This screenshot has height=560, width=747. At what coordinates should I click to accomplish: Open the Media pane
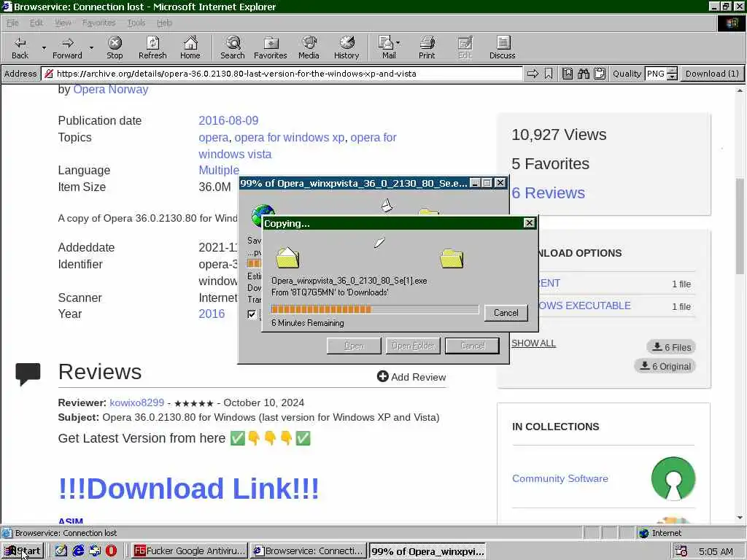pyautogui.click(x=309, y=47)
